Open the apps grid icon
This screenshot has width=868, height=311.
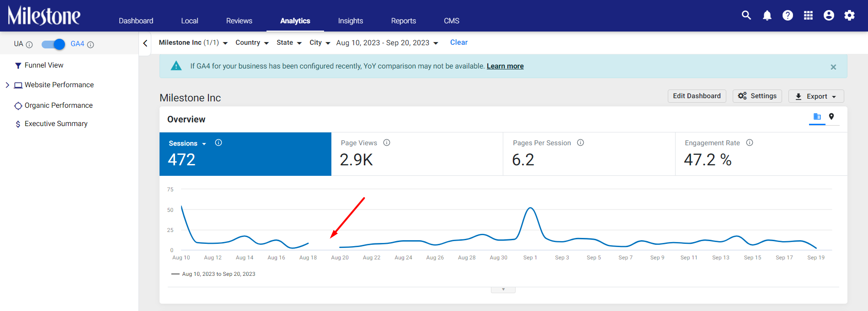(808, 16)
